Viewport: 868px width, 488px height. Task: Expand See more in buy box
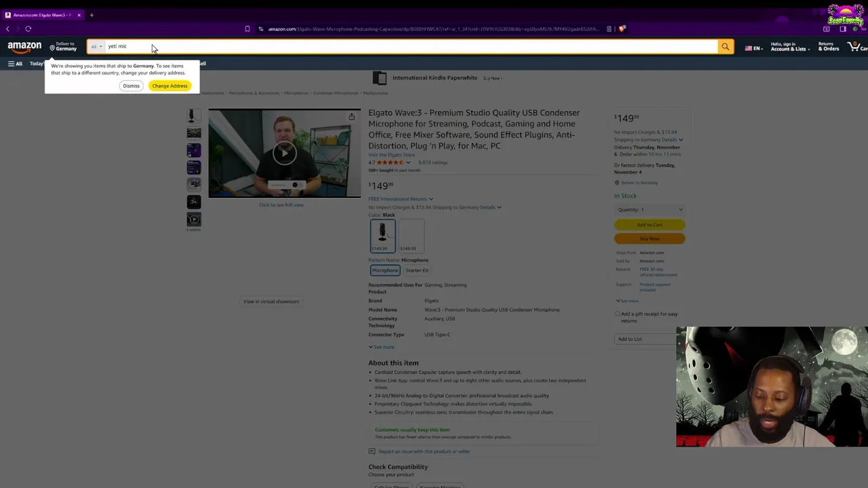point(627,301)
